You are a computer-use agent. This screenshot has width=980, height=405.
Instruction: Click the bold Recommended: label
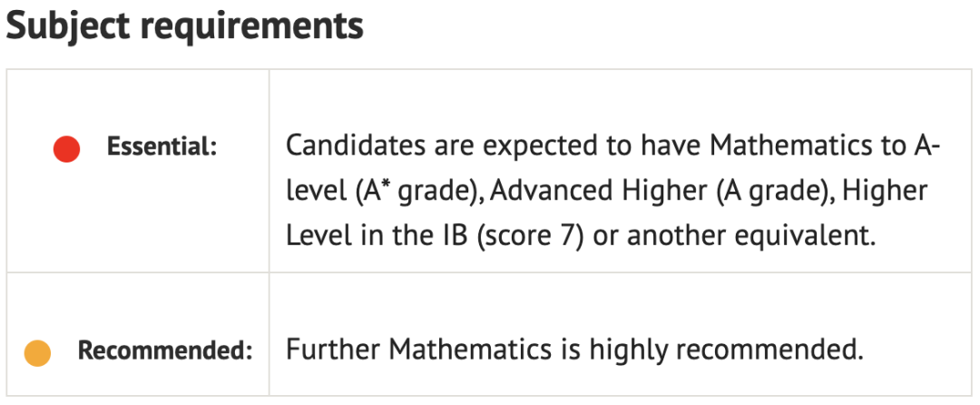click(x=165, y=351)
